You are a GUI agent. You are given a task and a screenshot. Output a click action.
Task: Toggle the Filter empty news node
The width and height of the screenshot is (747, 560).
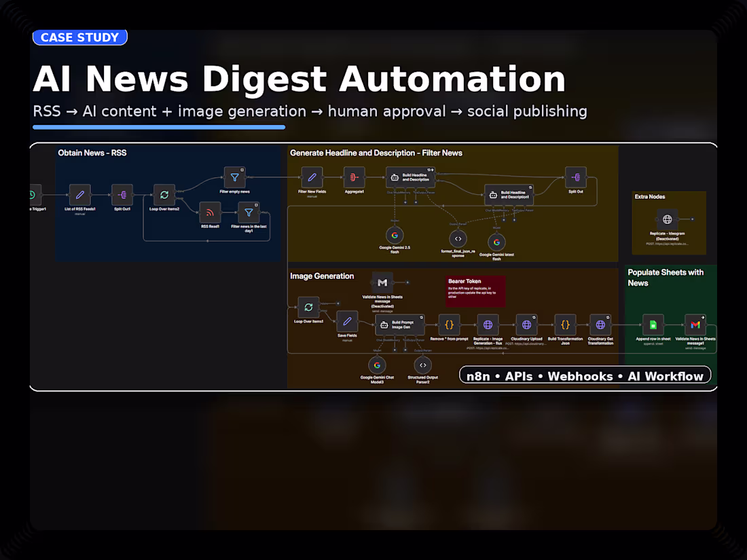(x=235, y=176)
